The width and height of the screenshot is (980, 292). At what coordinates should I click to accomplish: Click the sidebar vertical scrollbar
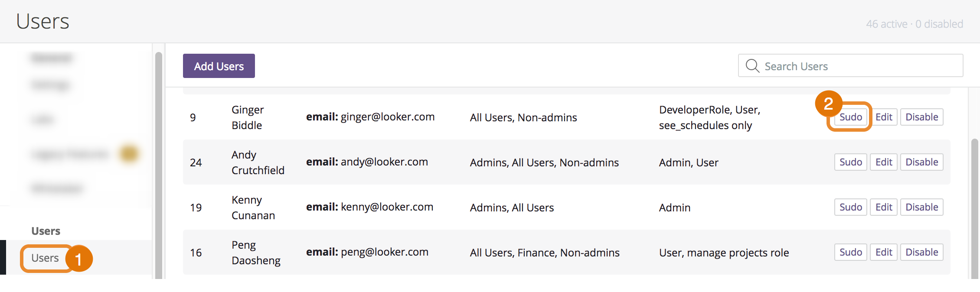(159, 165)
